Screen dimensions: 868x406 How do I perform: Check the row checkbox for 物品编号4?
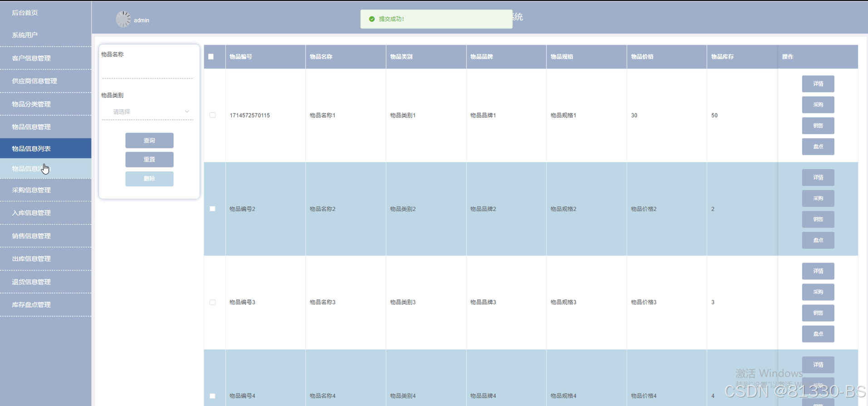pyautogui.click(x=212, y=396)
